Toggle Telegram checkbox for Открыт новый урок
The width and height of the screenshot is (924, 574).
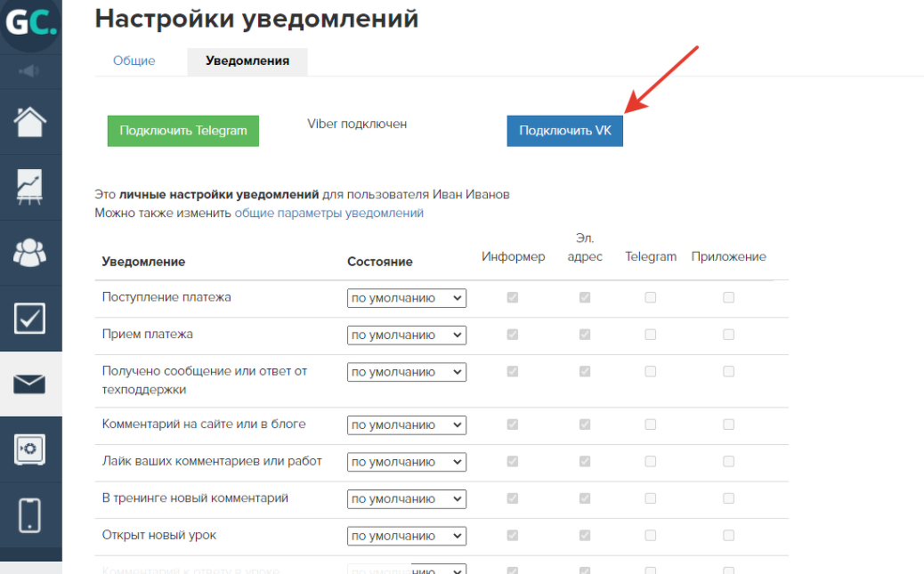point(651,536)
